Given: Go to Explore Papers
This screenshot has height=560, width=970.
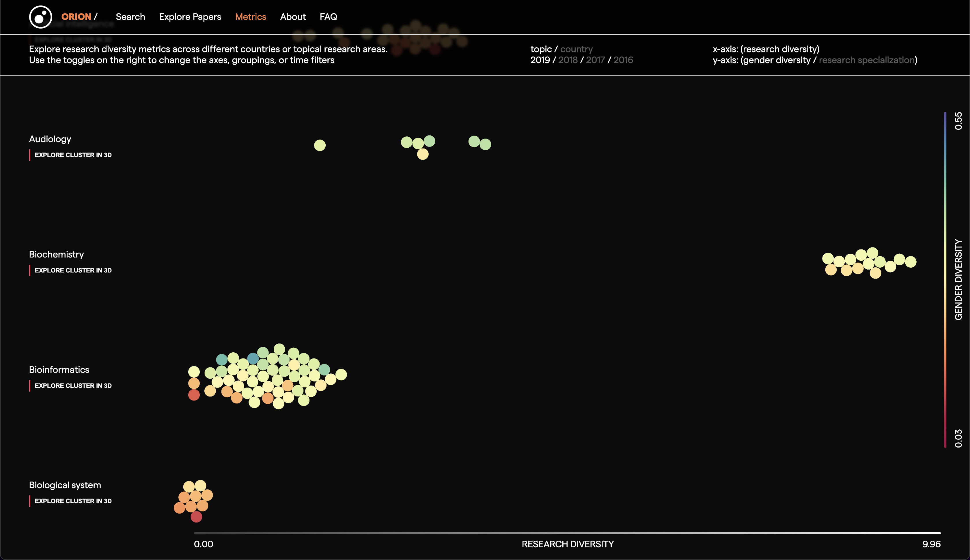Looking at the screenshot, I should [x=190, y=17].
